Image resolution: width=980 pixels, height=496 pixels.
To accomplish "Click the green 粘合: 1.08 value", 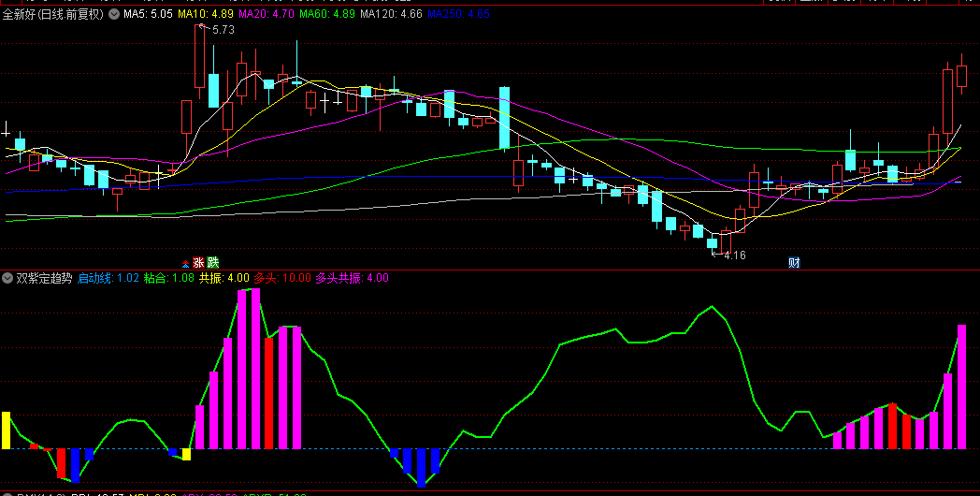I will point(168,278).
